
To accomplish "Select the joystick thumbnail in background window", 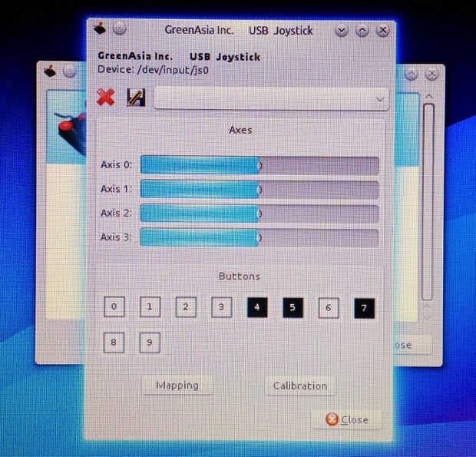I will click(x=71, y=134).
